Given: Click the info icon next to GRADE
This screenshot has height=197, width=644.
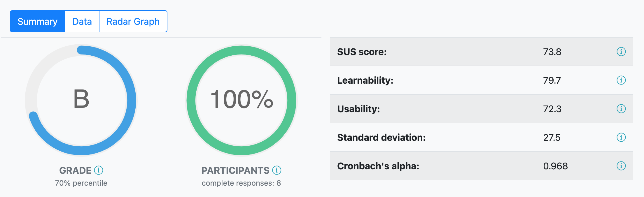Looking at the screenshot, I should point(99,170).
